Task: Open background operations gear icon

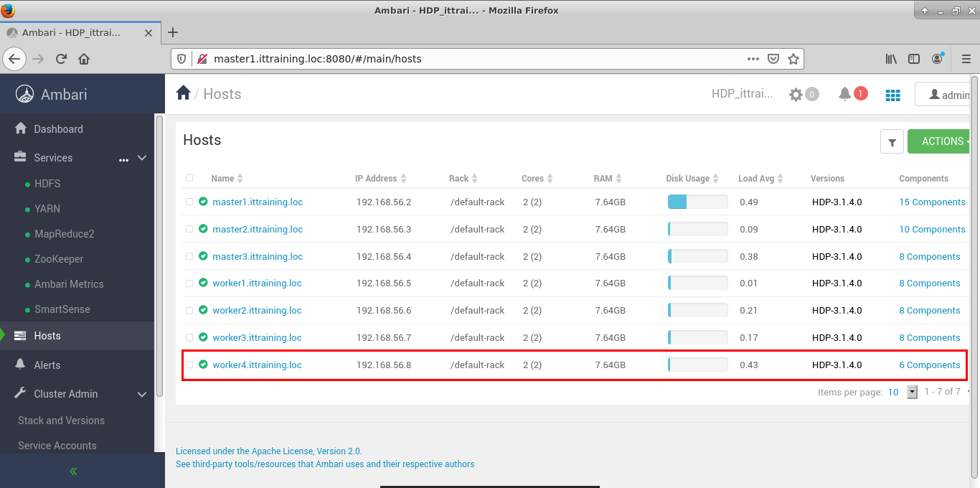Action: 796,95
